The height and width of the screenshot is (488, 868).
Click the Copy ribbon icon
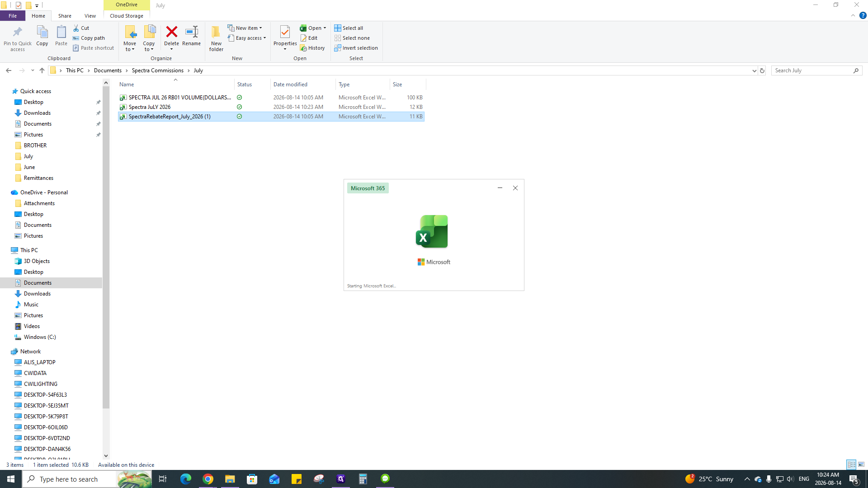pos(42,36)
